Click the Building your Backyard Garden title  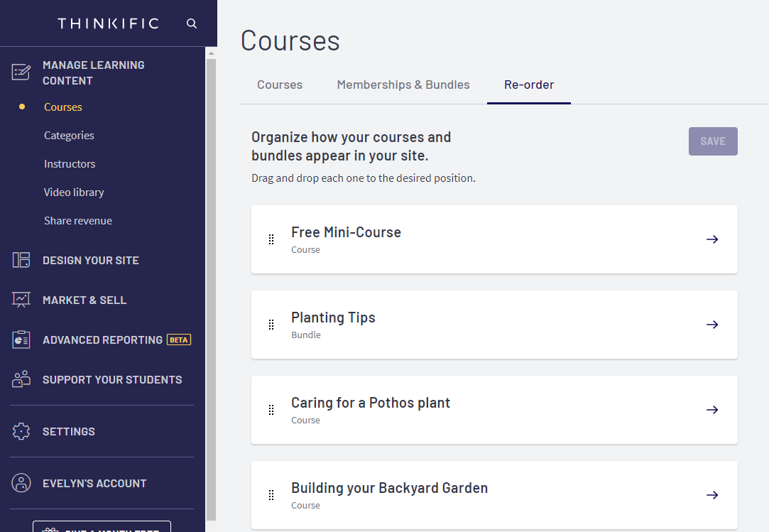(x=390, y=489)
